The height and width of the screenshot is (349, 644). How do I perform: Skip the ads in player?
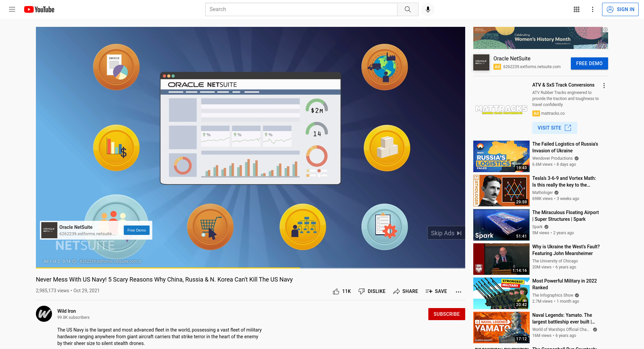point(446,233)
